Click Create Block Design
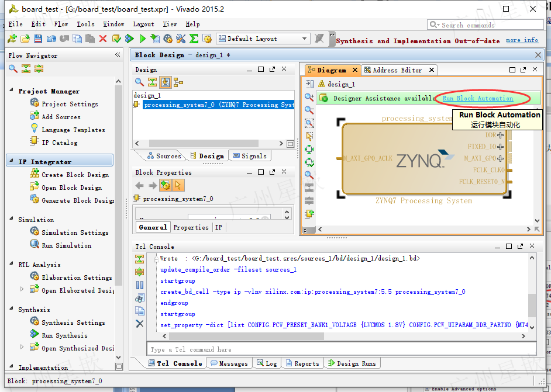Screen dimensions: 551x392 point(69,175)
